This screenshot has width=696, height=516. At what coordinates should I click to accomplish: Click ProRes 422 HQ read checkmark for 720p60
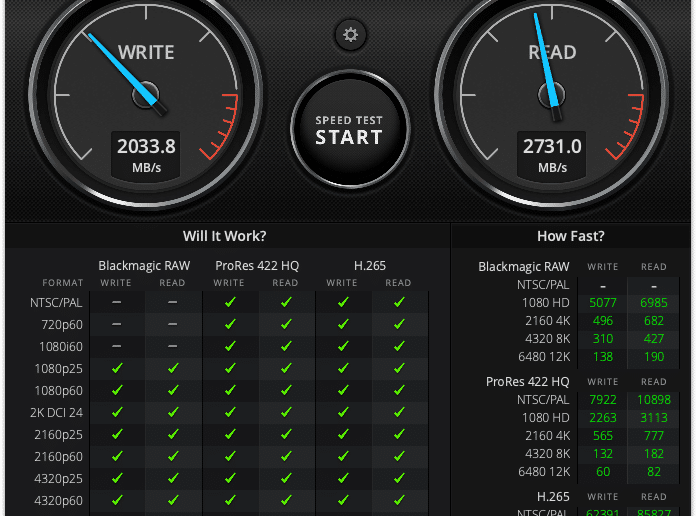[286, 324]
